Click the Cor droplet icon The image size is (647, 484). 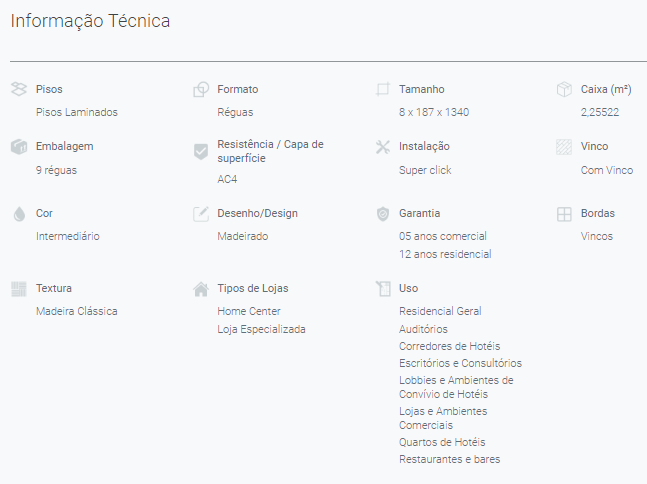coord(19,214)
